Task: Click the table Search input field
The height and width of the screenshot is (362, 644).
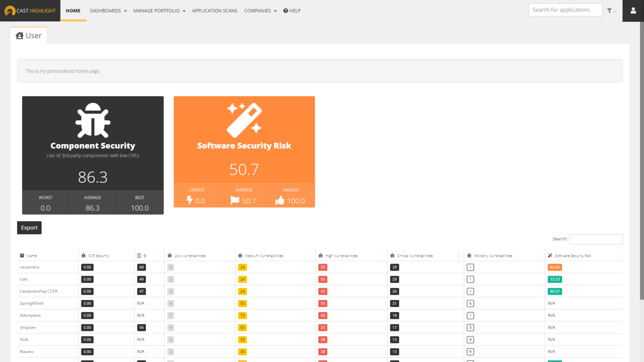Action: pyautogui.click(x=596, y=239)
